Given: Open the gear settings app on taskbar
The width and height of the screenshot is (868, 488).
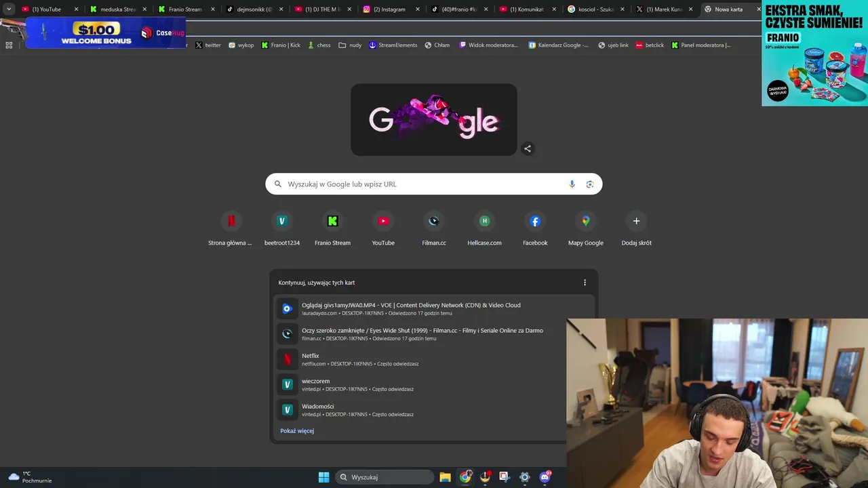Looking at the screenshot, I should [524, 477].
